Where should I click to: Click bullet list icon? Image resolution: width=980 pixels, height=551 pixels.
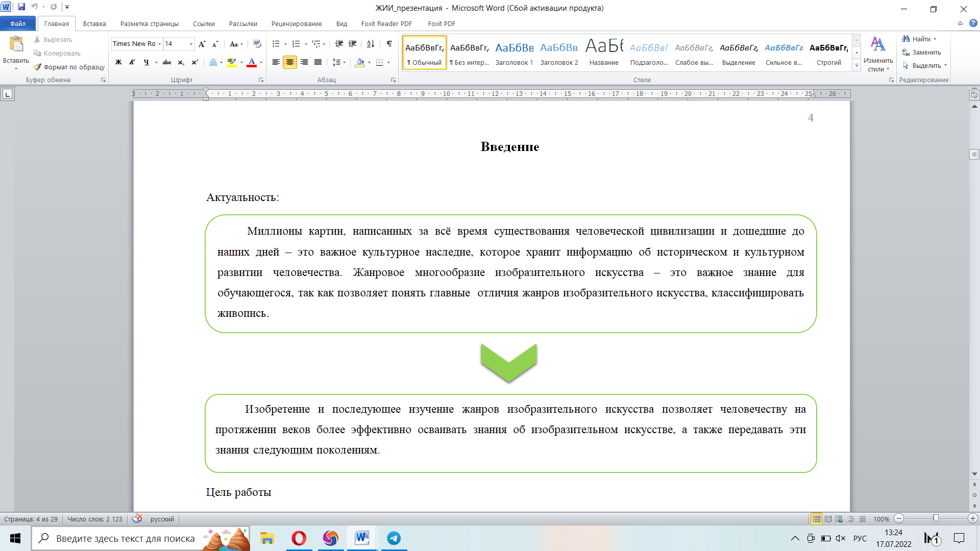tap(276, 44)
